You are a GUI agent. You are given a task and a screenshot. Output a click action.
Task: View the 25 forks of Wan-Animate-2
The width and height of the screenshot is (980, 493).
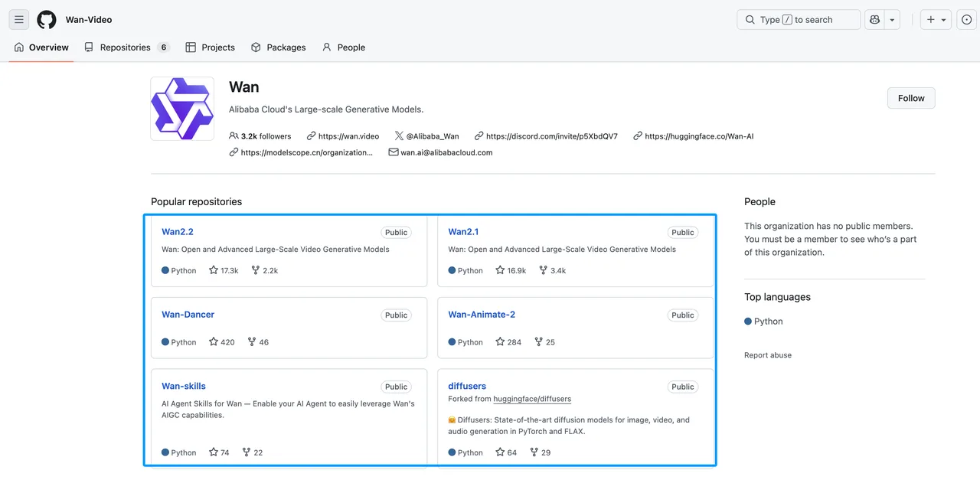coord(545,342)
